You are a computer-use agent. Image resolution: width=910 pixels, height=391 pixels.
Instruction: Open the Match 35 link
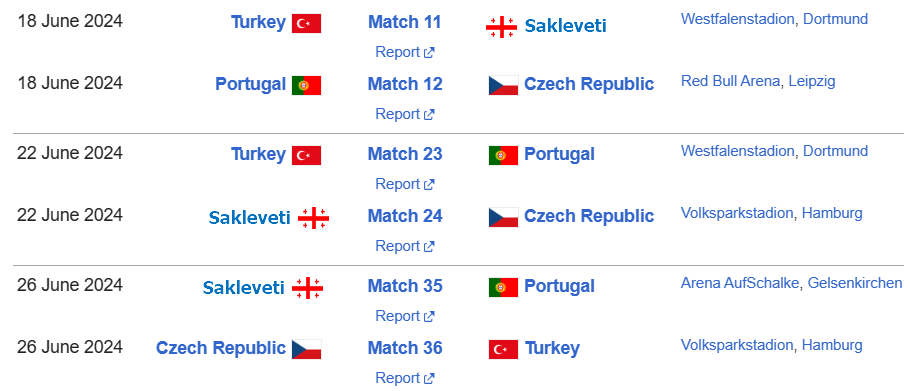coord(405,286)
